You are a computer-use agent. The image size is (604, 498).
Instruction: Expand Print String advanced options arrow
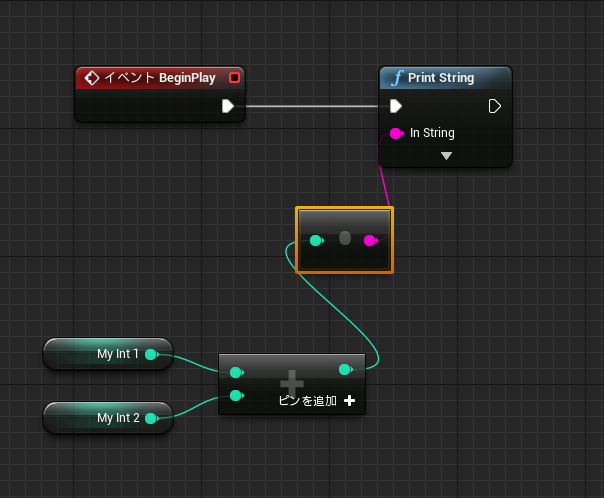(x=446, y=156)
